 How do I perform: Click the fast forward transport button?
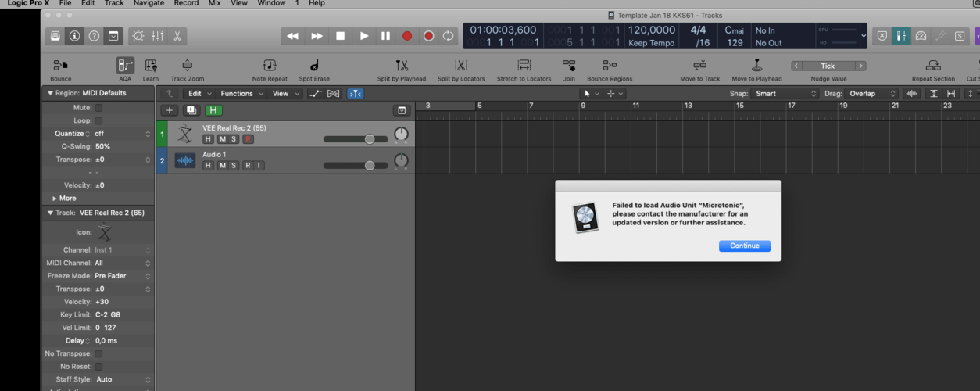tap(317, 36)
